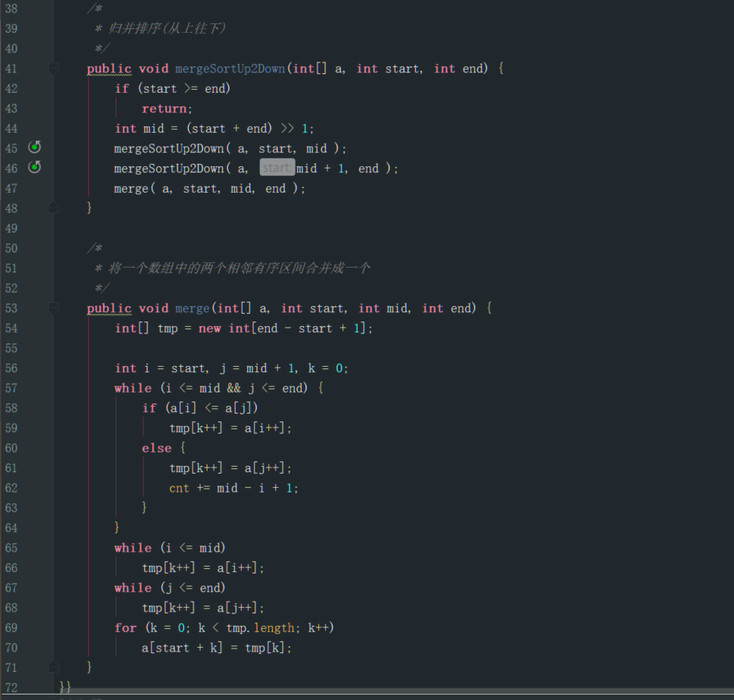Collapse the merge method fold marker at line 53
This screenshot has height=700, width=734.
(x=54, y=308)
